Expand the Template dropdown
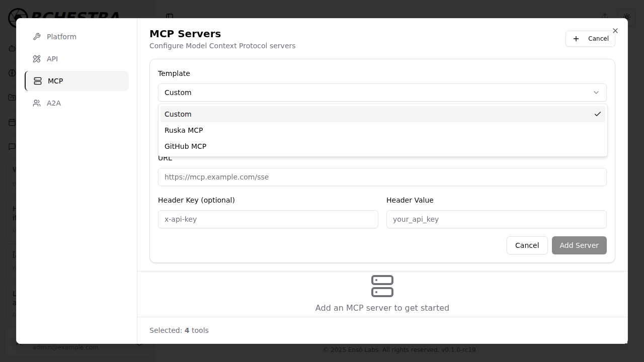Viewport: 644px width, 362px height. 382,93
